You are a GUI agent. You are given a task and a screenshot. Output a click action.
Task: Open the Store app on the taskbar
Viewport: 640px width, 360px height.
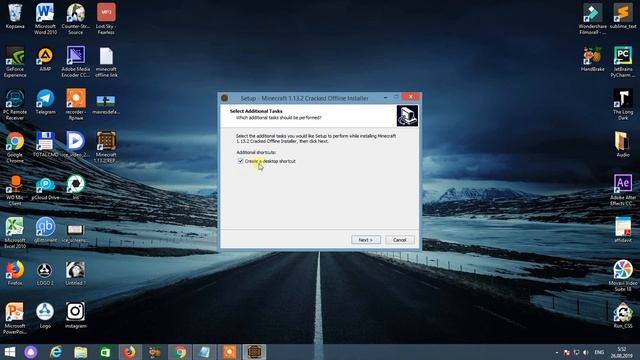(105, 352)
